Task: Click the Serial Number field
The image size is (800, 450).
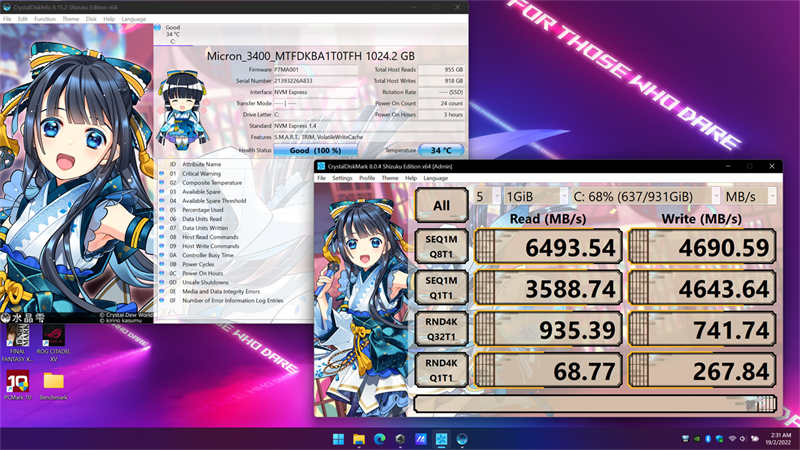Action: (315, 81)
